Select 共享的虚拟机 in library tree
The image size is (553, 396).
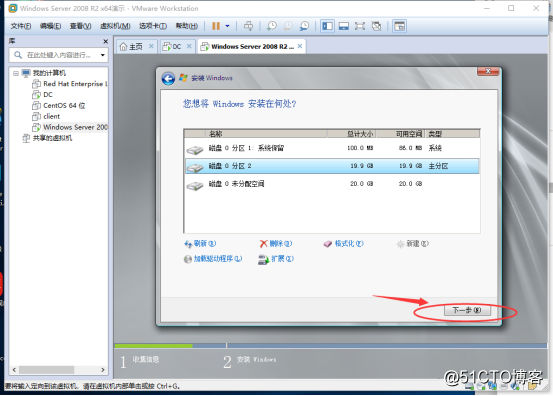point(47,138)
